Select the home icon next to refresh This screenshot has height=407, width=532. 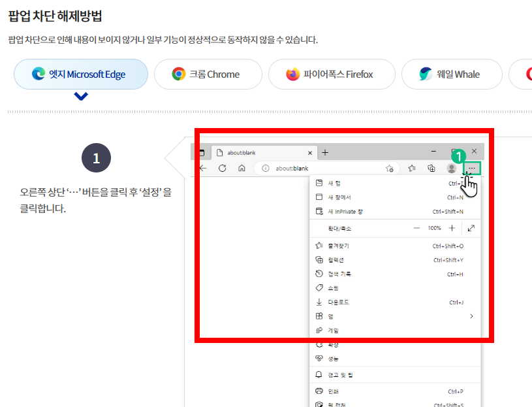click(x=241, y=168)
